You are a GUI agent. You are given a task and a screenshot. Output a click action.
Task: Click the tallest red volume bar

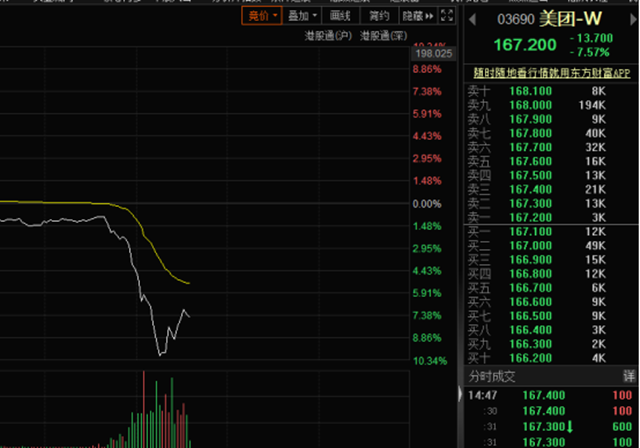tap(144, 409)
